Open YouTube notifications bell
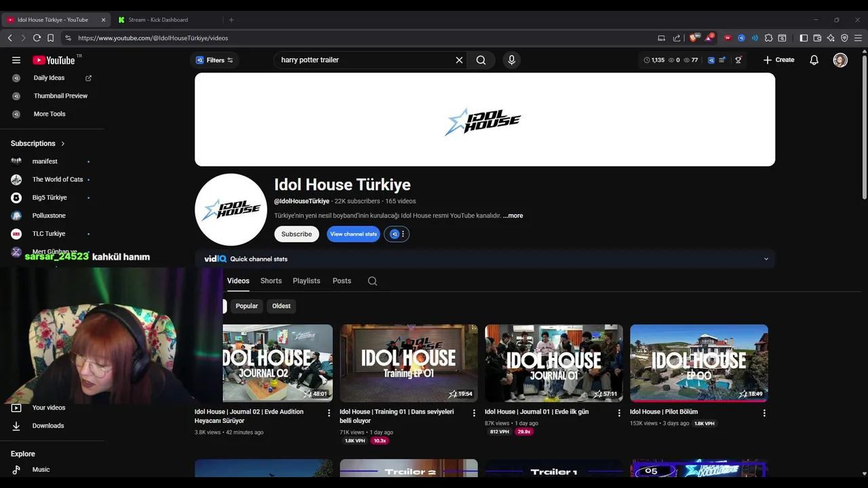The height and width of the screenshot is (488, 868). [814, 60]
